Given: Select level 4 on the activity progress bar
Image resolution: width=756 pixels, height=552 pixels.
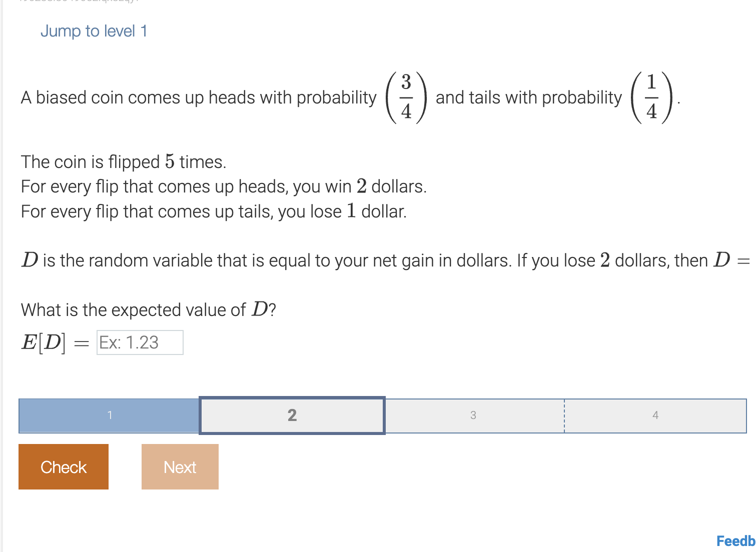Looking at the screenshot, I should (655, 415).
